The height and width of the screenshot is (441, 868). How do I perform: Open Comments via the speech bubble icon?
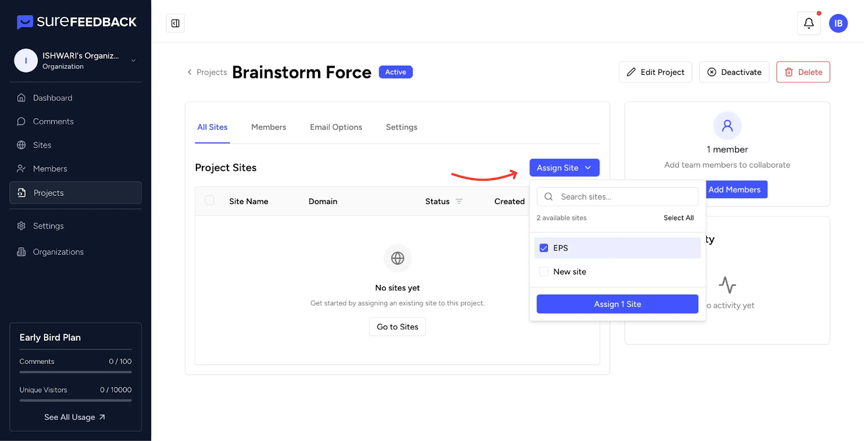click(22, 122)
